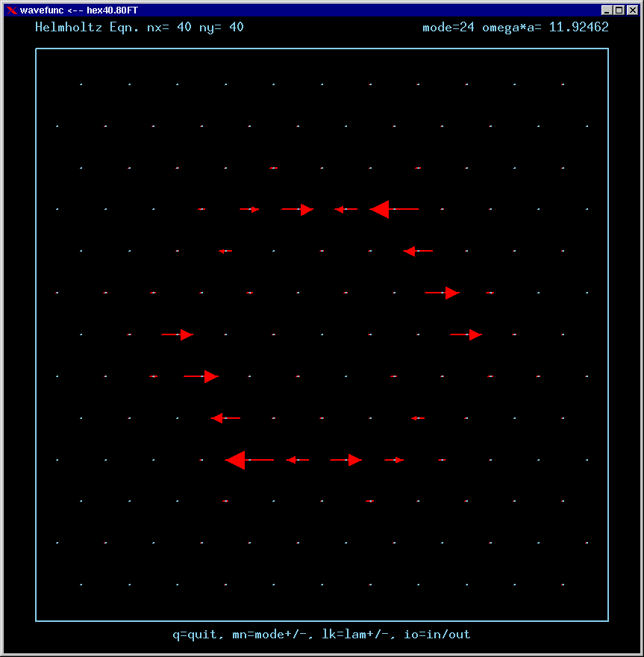
Task: Click the 'mode=24' readout
Action: 448,27
